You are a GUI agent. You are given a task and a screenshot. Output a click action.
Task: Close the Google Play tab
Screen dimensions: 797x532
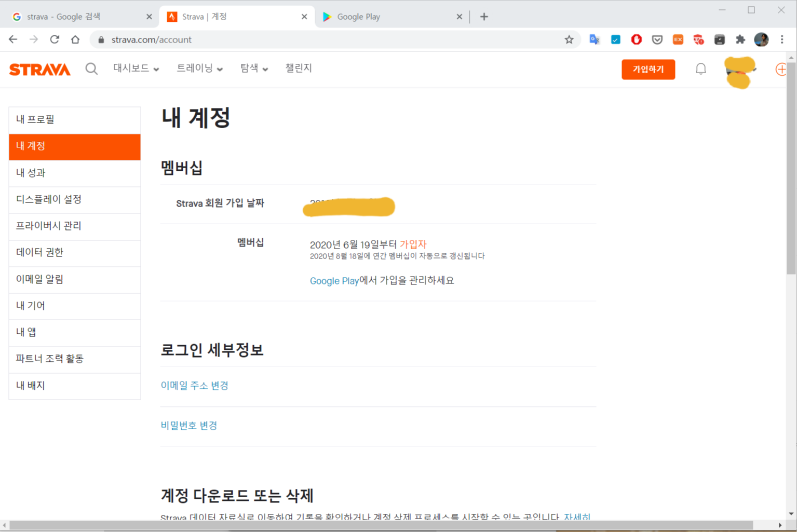[x=459, y=17]
